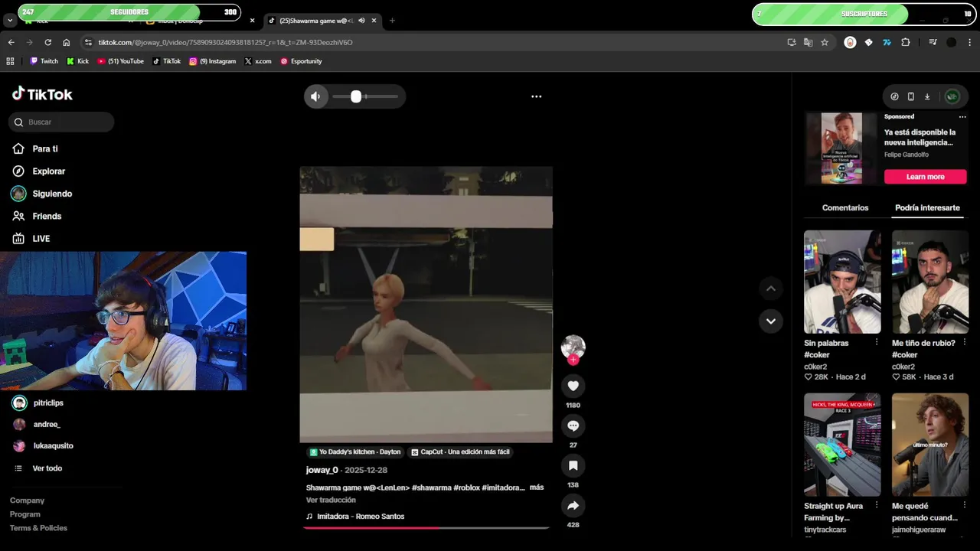980x551 pixels.
Task: Open Yo Daddy's kitchen - Dayton location tag
Action: [355, 452]
